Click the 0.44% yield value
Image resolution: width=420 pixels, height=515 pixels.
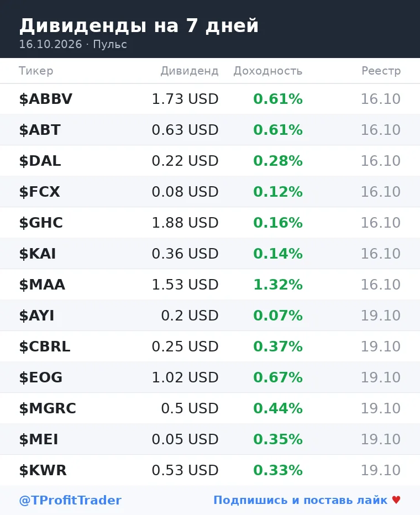pos(278,408)
